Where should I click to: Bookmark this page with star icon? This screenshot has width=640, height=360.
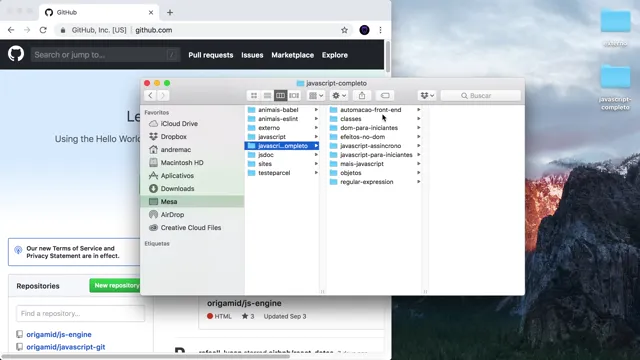(344, 30)
